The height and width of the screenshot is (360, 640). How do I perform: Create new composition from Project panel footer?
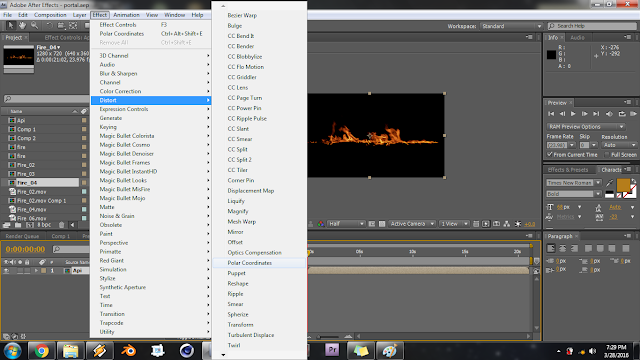click(30, 225)
